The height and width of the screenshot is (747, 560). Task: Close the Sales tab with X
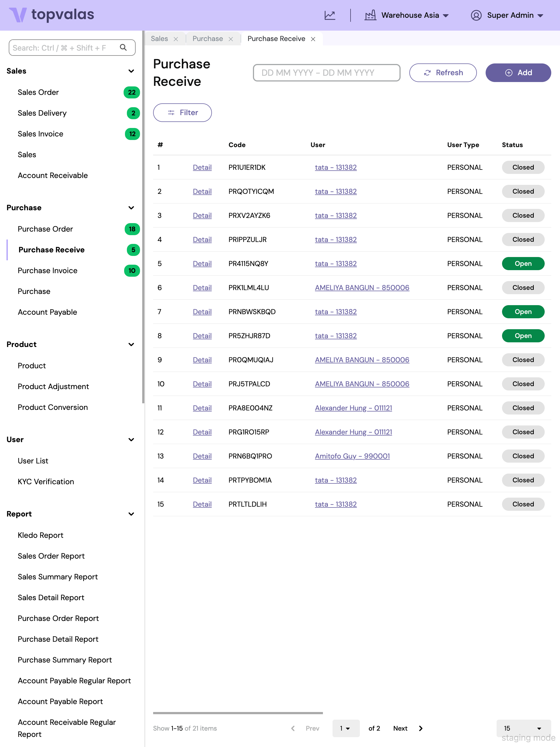(x=176, y=39)
